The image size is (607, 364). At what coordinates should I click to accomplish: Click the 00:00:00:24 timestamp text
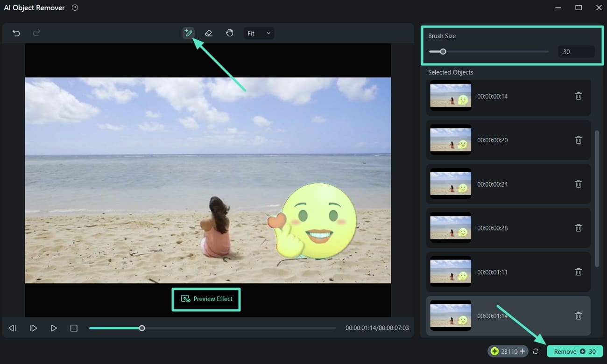coord(493,184)
